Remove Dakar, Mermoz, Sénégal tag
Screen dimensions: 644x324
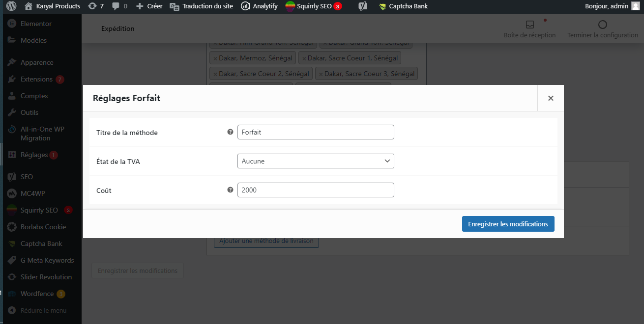215,58
